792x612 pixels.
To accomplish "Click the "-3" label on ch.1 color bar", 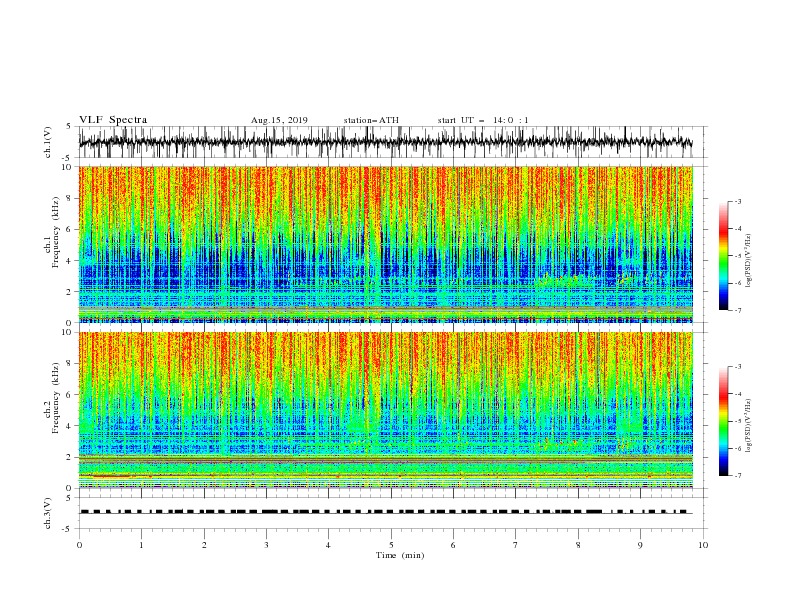I will click(738, 201).
